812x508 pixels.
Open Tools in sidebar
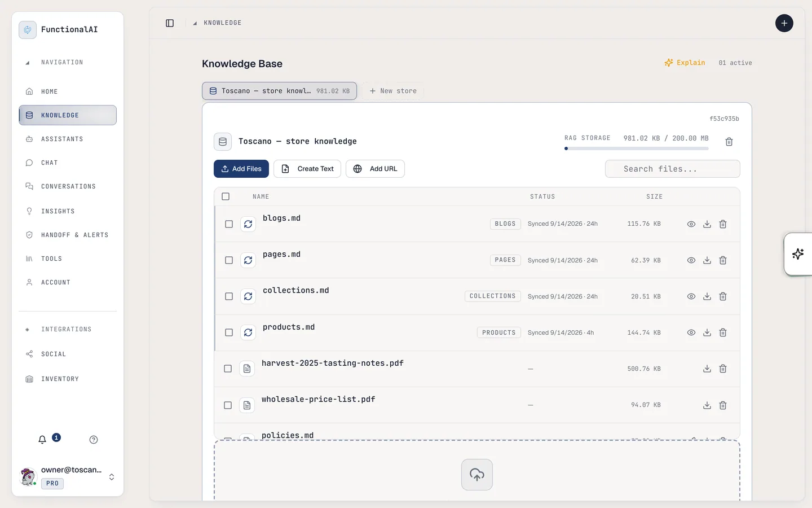[x=68, y=259]
